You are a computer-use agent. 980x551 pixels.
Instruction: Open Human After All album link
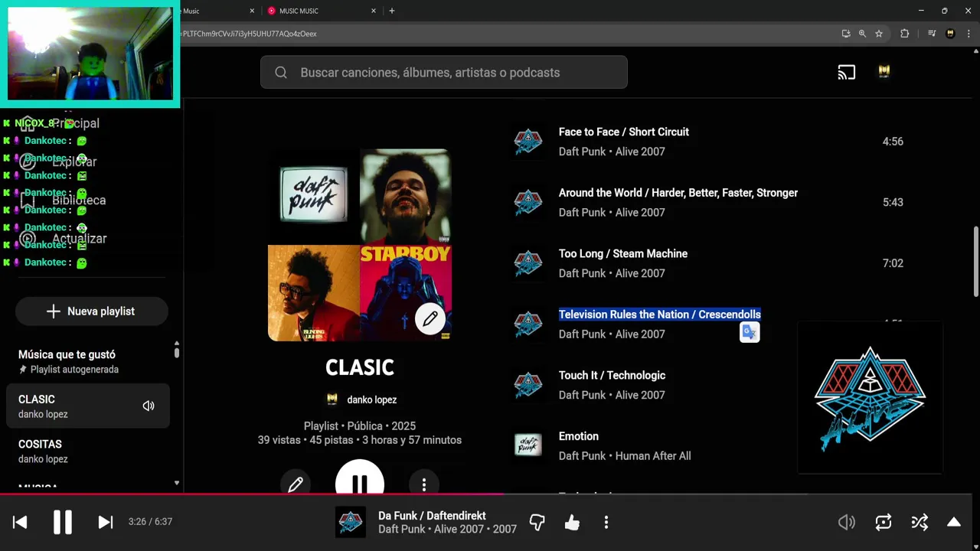(x=653, y=456)
